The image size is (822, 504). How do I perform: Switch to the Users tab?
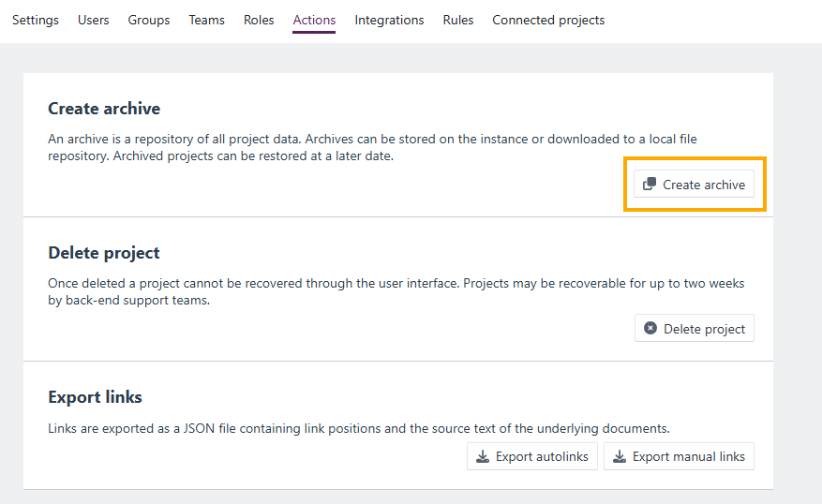[x=94, y=20]
